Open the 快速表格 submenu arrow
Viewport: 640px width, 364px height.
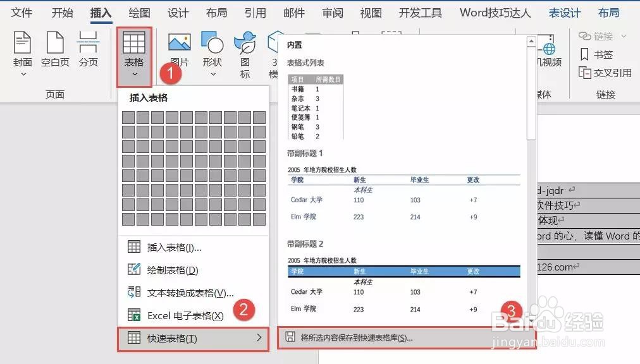pyautogui.click(x=259, y=337)
